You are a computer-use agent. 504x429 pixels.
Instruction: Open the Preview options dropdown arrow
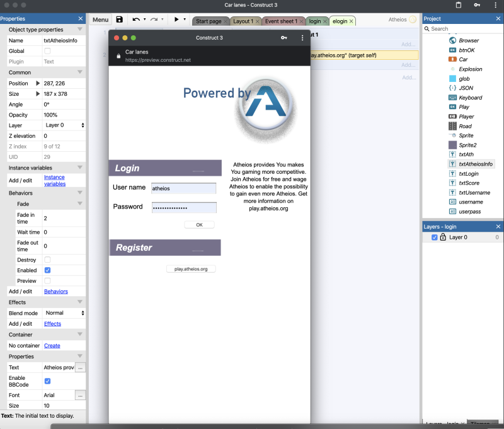pos(185,20)
